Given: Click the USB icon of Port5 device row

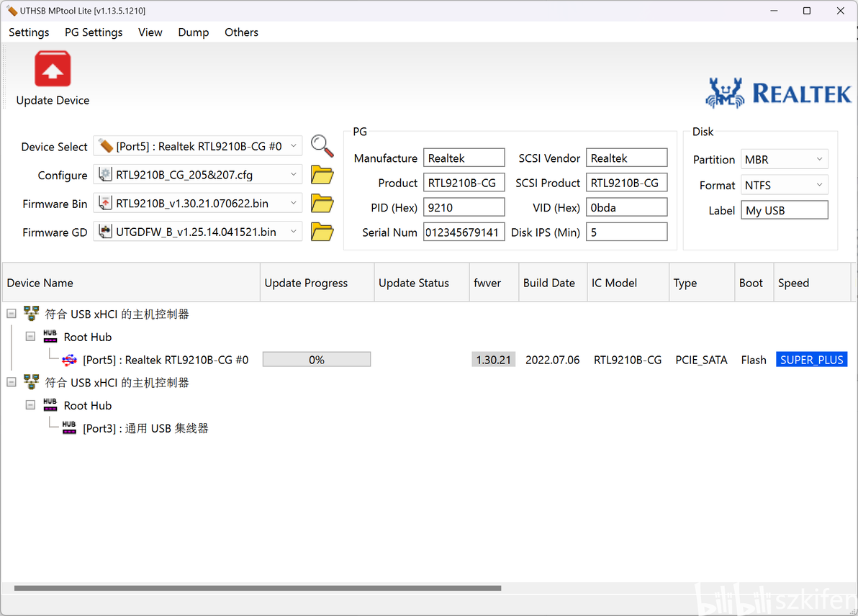Looking at the screenshot, I should click(70, 360).
